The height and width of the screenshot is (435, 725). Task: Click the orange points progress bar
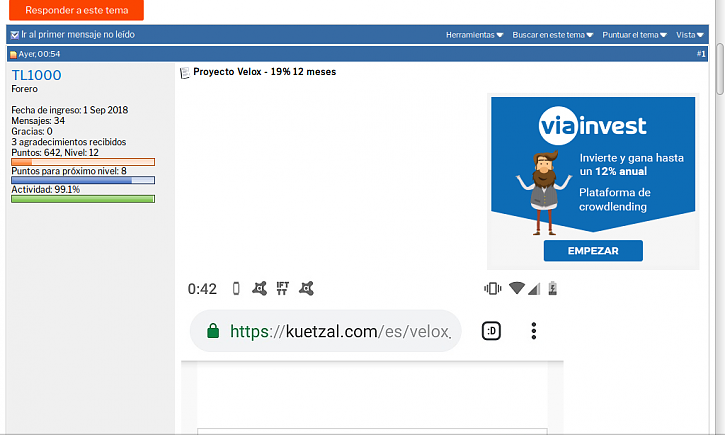click(x=83, y=162)
